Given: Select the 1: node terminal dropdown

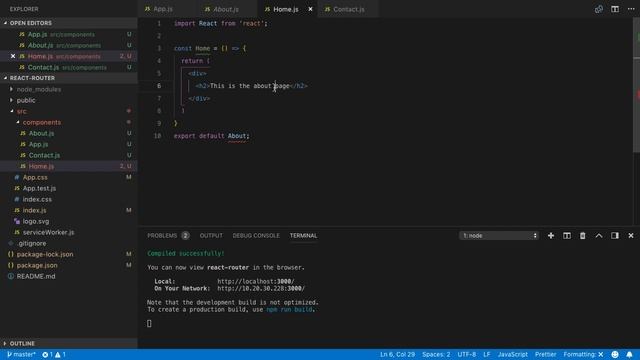Looking at the screenshot, I should point(499,236).
